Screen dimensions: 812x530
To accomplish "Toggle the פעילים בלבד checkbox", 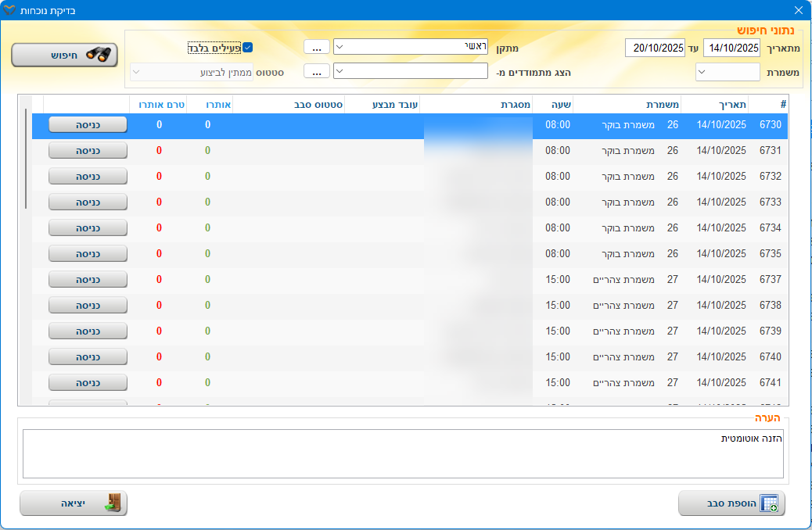I will (x=247, y=48).
